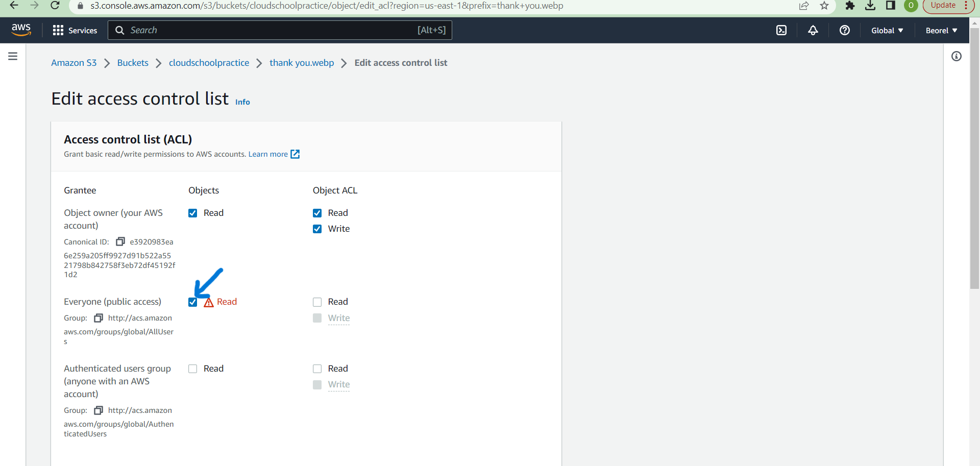
Task: Click the public access warning triangle icon
Action: [x=209, y=302]
